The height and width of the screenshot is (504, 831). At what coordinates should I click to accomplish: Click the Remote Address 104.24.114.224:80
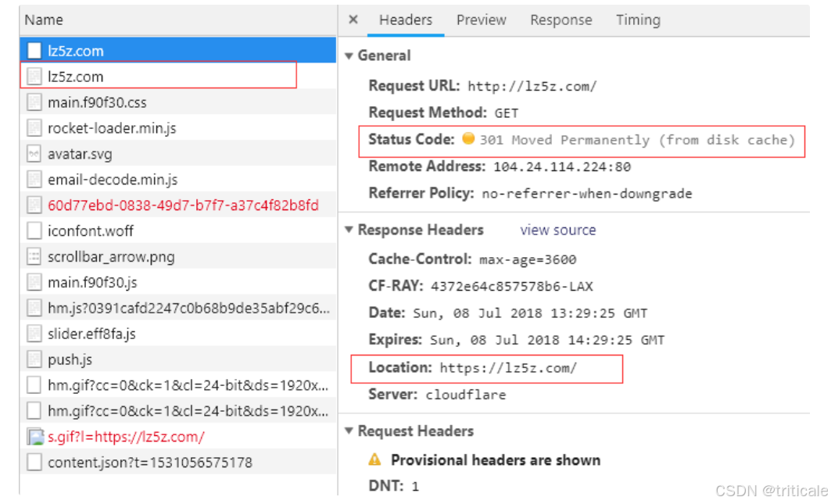tap(562, 167)
